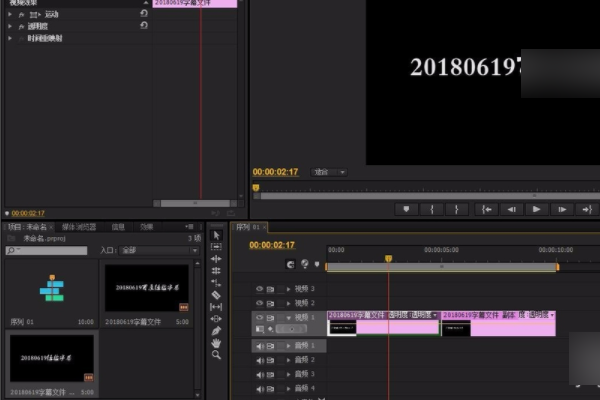Expand track 音频 1
The height and width of the screenshot is (400, 600).
click(289, 346)
